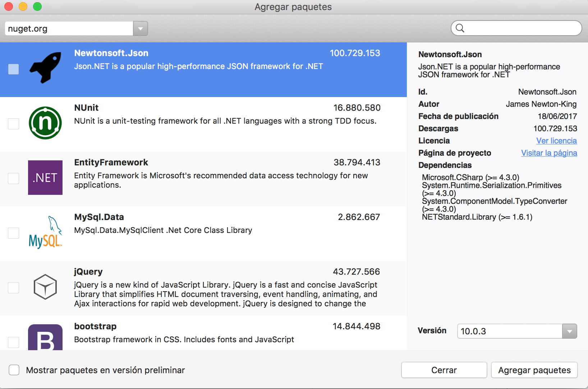Open the Visitar la página link
588x389 pixels.
click(549, 153)
